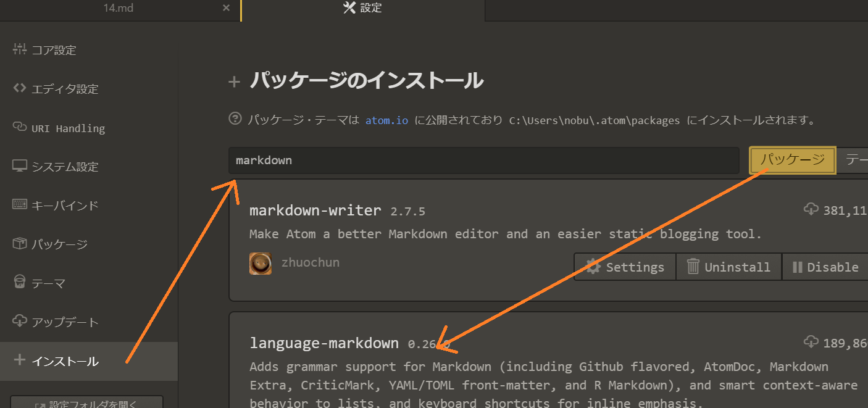Click the language-markdown description text
The height and width of the screenshot is (408, 868).
(x=554, y=385)
